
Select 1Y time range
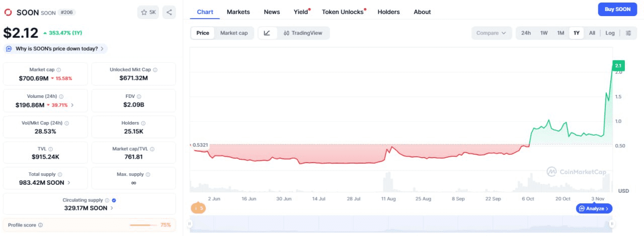click(x=577, y=33)
